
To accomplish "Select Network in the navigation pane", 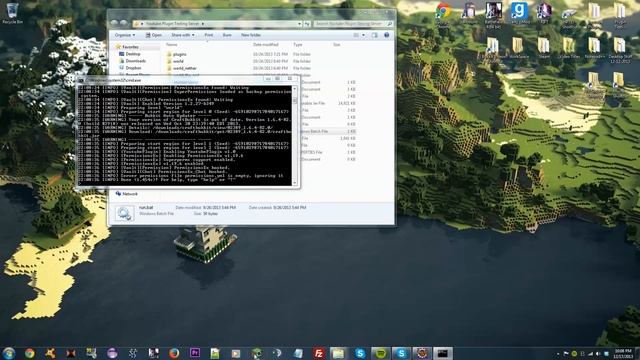I will [x=127, y=194].
